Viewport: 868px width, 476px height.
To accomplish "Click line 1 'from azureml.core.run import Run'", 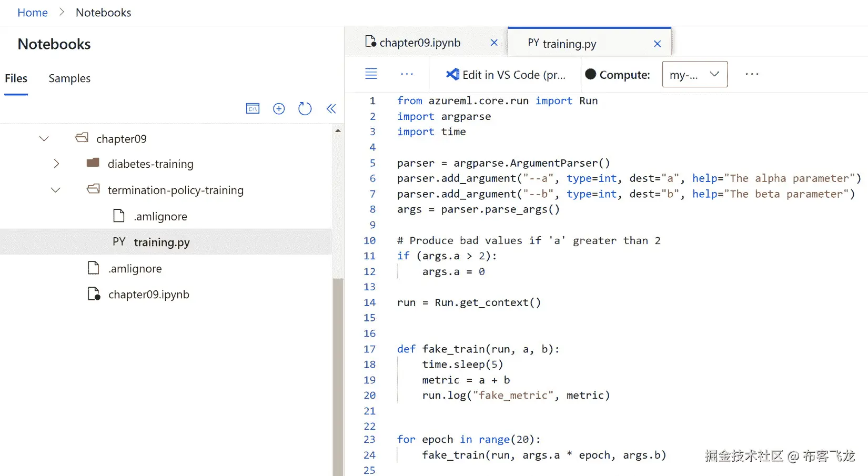I will (x=497, y=100).
